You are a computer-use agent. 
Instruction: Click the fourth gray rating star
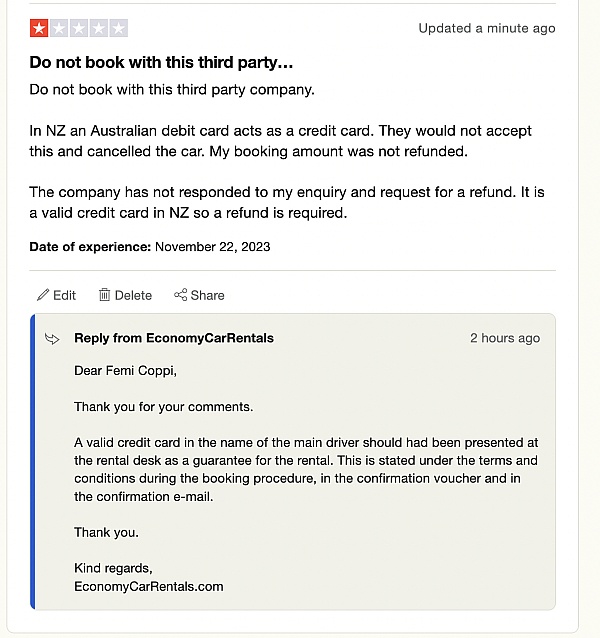tap(99, 28)
